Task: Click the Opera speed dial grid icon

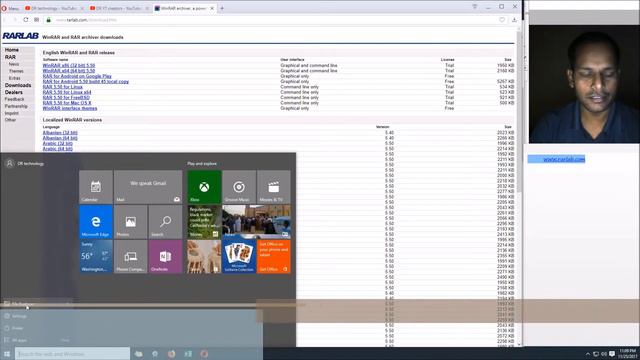Action: tap(36, 20)
